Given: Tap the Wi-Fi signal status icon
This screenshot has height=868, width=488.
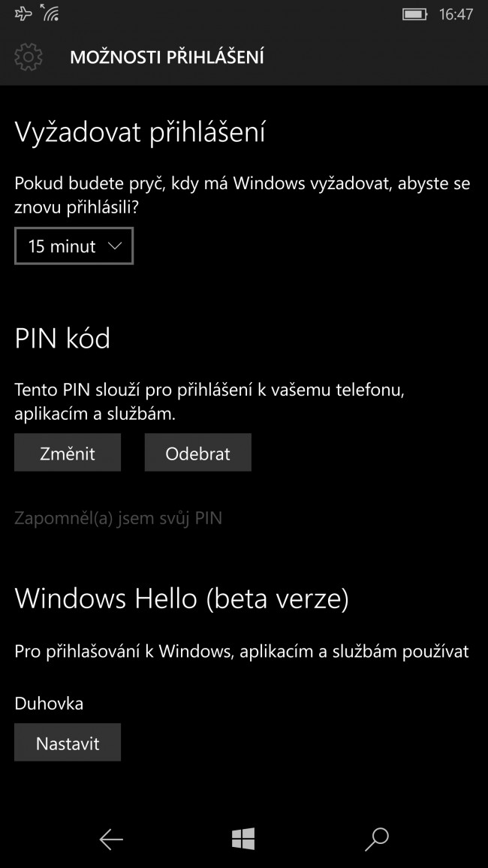Looking at the screenshot, I should coord(50,13).
